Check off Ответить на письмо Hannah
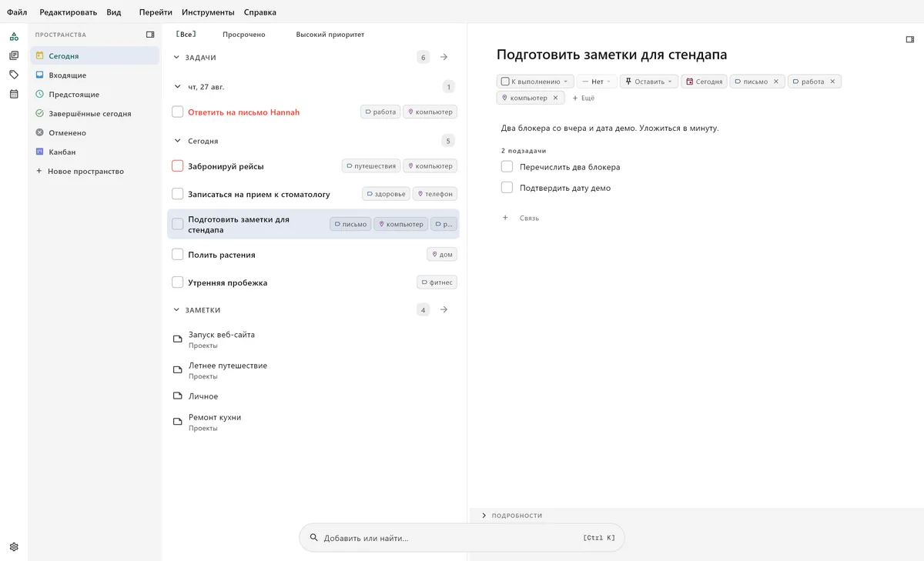The height and width of the screenshot is (561, 924). pos(177,112)
